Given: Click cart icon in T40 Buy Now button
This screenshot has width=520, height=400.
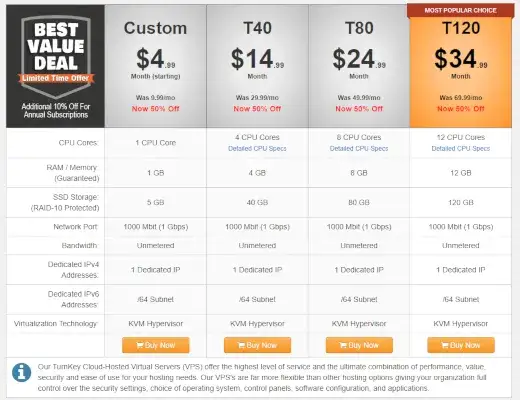Looking at the screenshot, I should [x=241, y=345].
